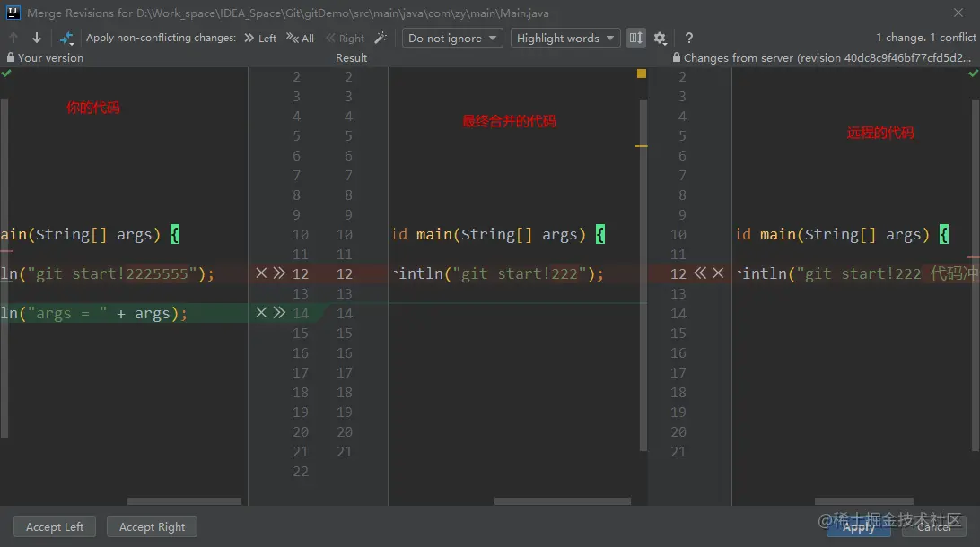
Task: Click the compare and resolve changes icon
Action: point(66,38)
